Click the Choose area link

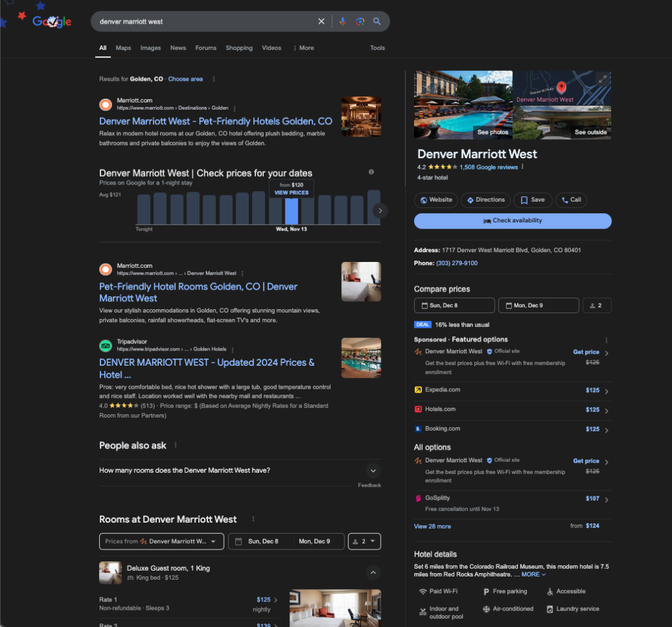(x=185, y=79)
